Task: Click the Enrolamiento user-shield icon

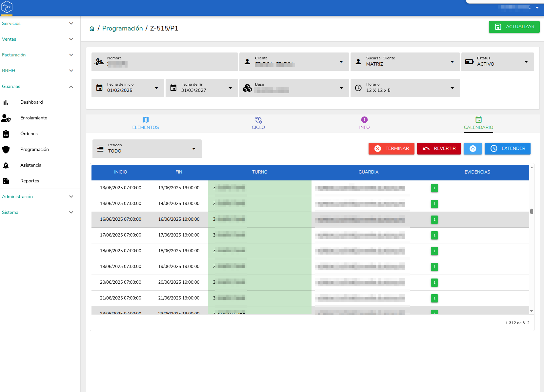Action: [x=6, y=118]
